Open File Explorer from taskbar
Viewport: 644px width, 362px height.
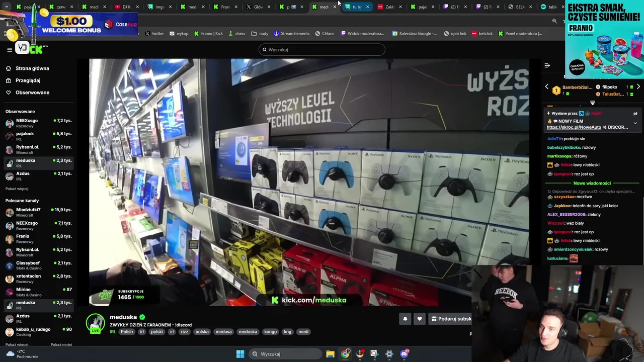tap(330, 354)
